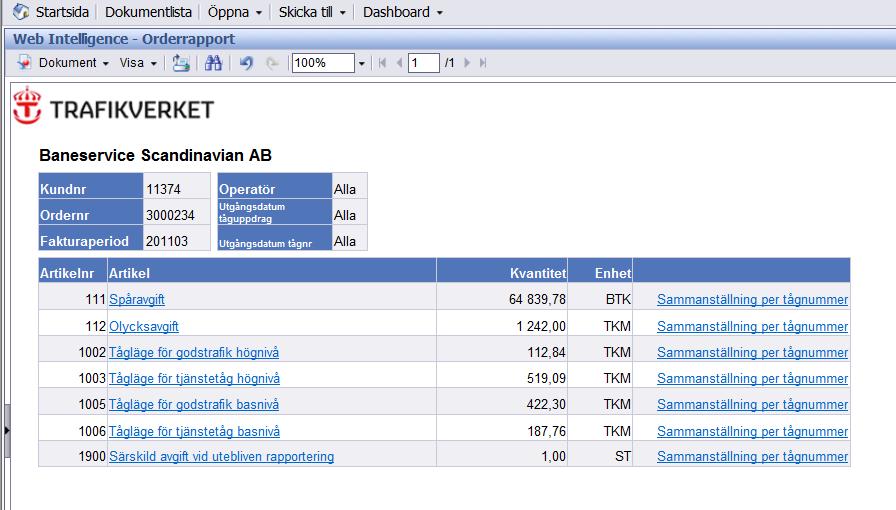Click the Utgångsdatum tågnr value Alla

[x=345, y=241]
